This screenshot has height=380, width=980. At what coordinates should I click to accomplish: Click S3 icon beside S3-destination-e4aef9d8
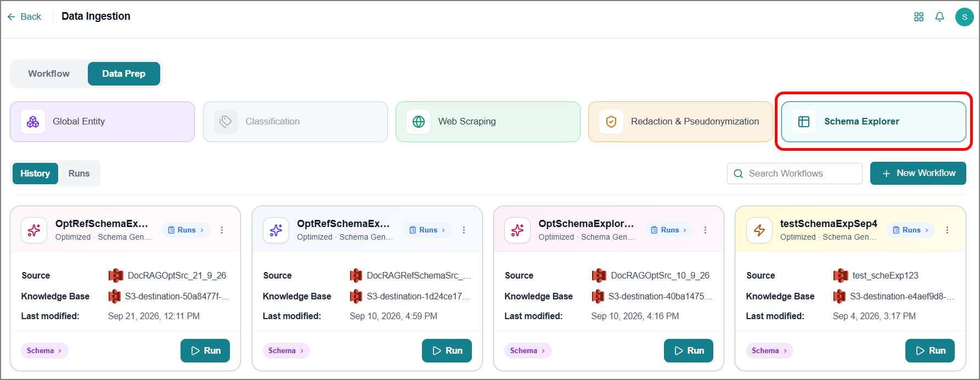pyautogui.click(x=840, y=297)
